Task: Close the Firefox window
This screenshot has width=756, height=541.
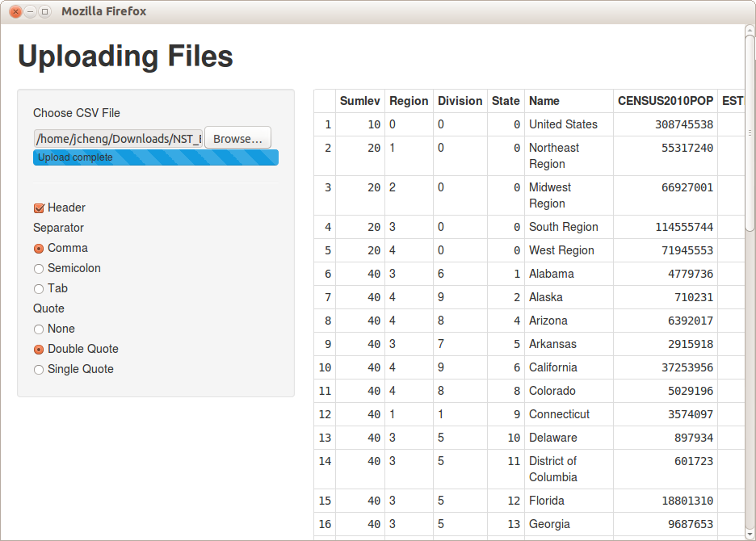Action: (x=15, y=11)
